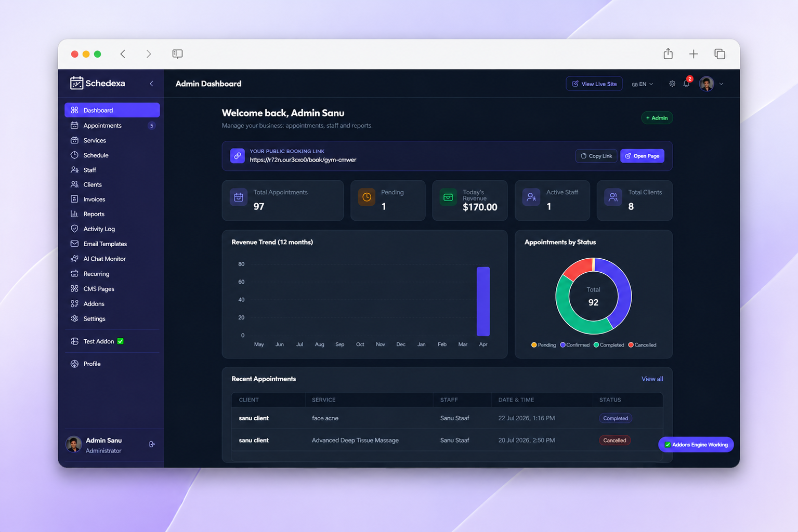Click the Total Appointments calendar icon
The width and height of the screenshot is (798, 532).
coord(239,197)
